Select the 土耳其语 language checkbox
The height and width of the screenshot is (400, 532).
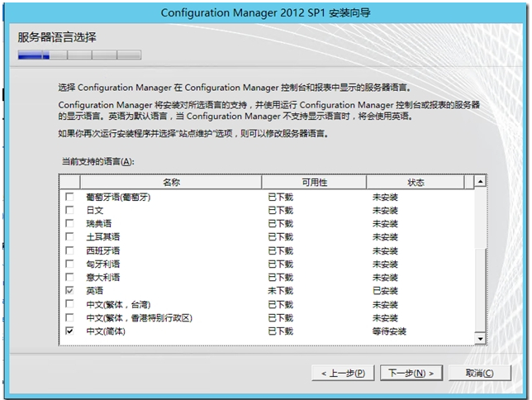pyautogui.click(x=69, y=237)
